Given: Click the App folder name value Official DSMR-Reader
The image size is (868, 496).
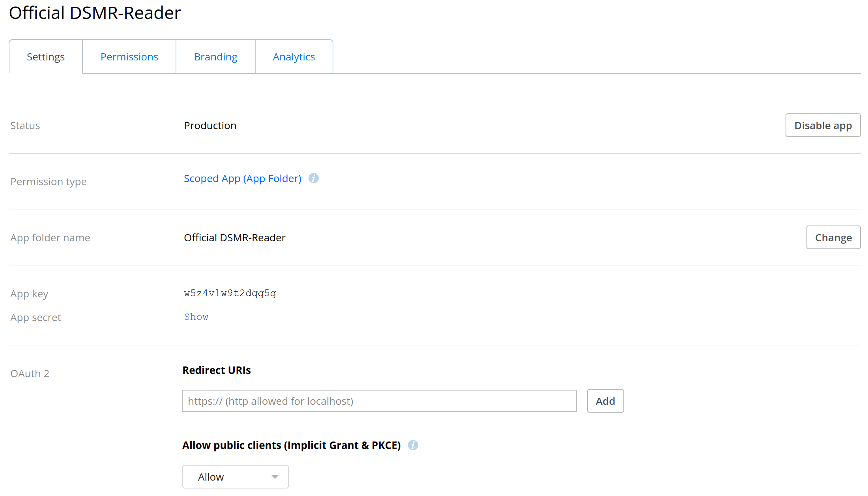Looking at the screenshot, I should tap(234, 237).
